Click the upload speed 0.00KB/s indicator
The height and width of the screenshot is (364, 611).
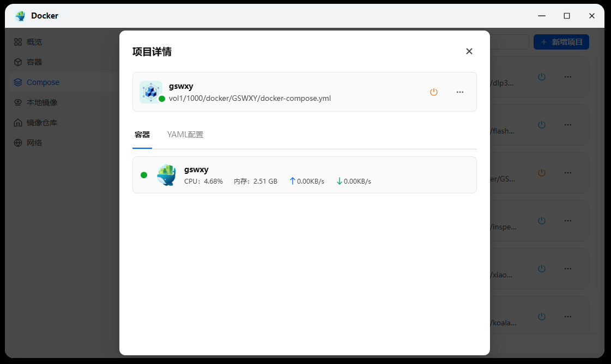click(307, 181)
